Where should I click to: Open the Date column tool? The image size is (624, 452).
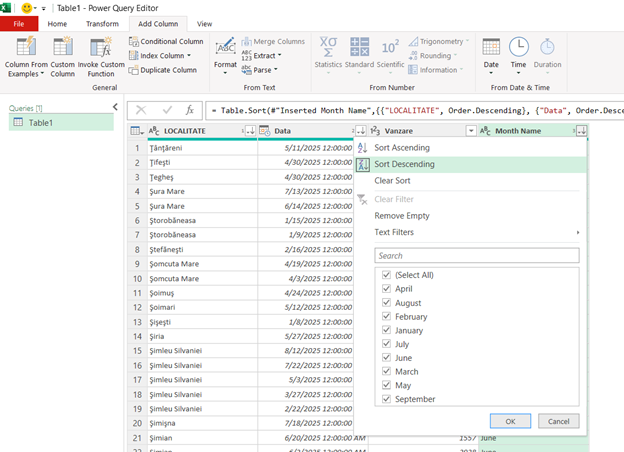(491, 56)
